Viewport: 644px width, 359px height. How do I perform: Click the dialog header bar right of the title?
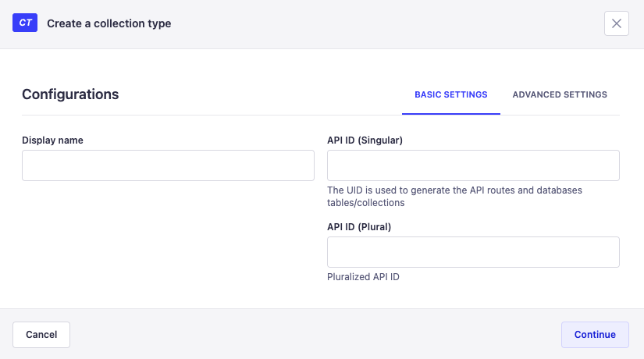(x=390, y=23)
